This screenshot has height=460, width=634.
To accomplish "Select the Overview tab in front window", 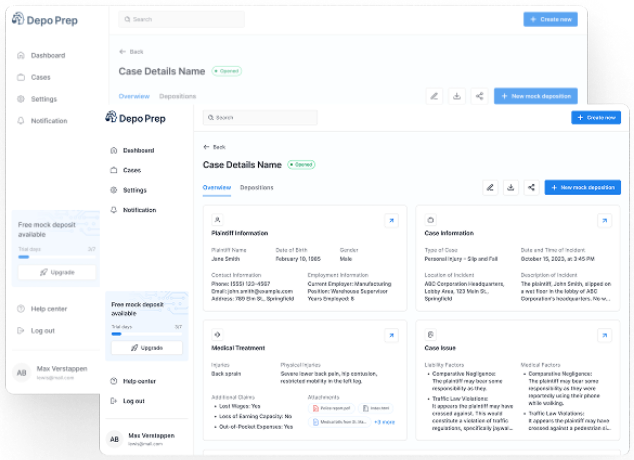I will point(217,187).
